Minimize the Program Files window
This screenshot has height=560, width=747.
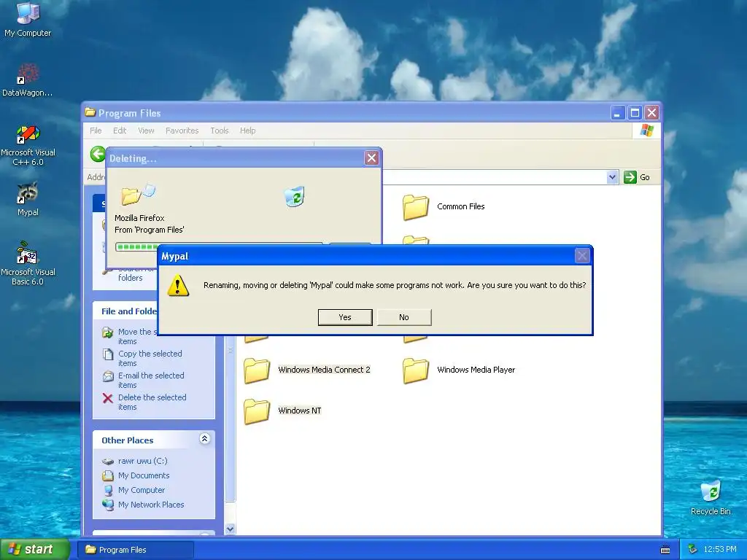click(x=617, y=113)
